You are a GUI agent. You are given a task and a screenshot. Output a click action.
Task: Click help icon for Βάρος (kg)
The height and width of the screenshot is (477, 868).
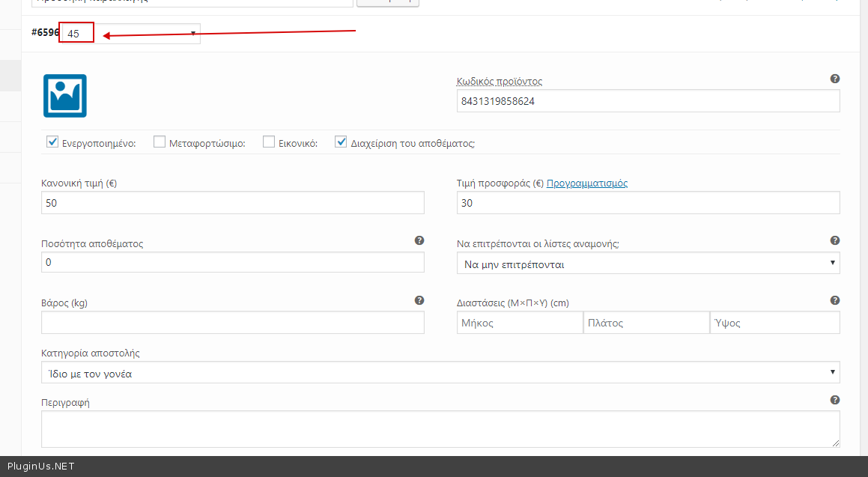[419, 300]
